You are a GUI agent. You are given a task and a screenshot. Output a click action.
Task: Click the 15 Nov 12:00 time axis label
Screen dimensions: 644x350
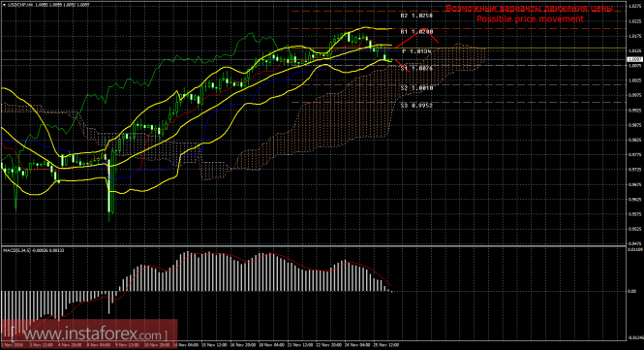point(215,345)
